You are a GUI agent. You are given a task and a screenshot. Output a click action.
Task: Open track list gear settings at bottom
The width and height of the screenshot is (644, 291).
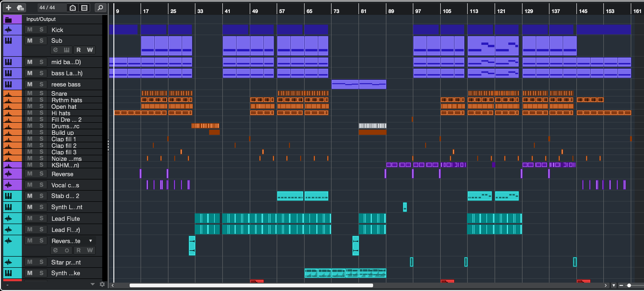tap(102, 284)
